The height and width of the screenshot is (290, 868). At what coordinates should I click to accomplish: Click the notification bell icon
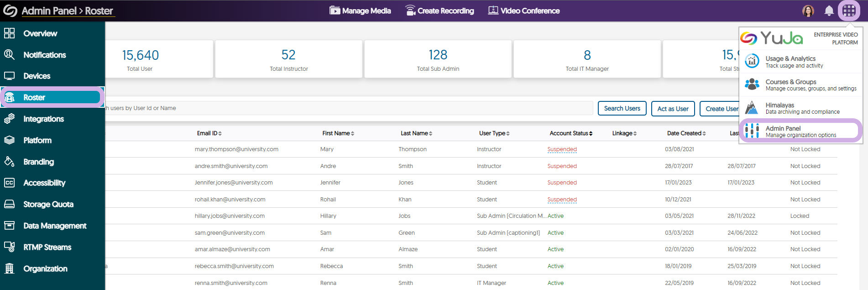829,11
